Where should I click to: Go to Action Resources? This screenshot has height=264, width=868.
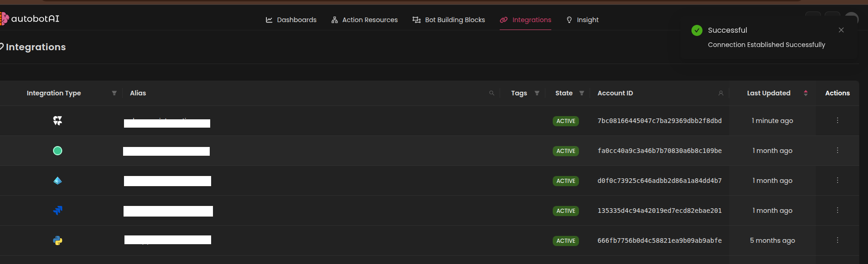tap(364, 20)
